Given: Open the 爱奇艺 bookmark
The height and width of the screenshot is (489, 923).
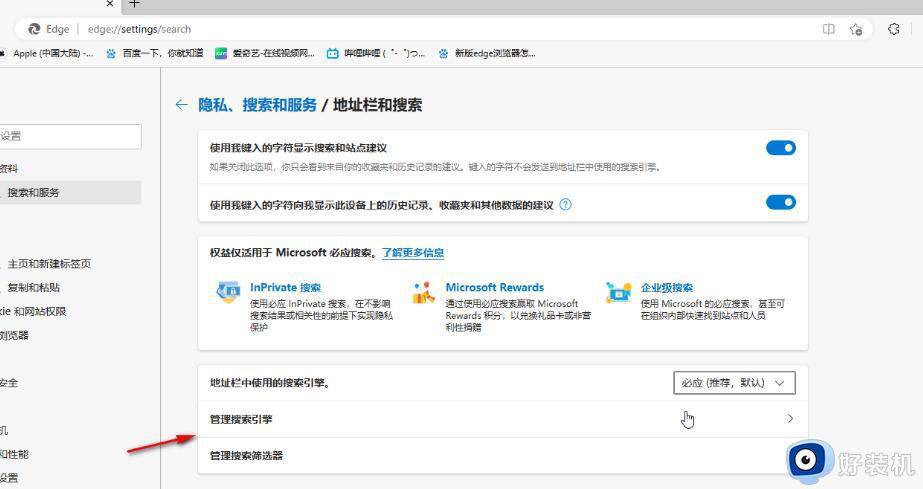Looking at the screenshot, I should click(264, 53).
